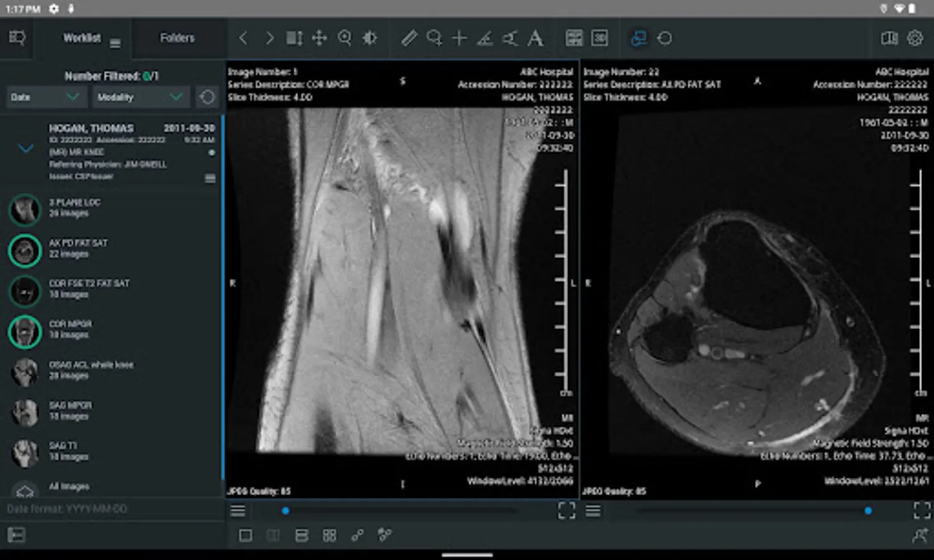This screenshot has height=560, width=934.
Task: Select the Worklist tab
Action: [82, 38]
